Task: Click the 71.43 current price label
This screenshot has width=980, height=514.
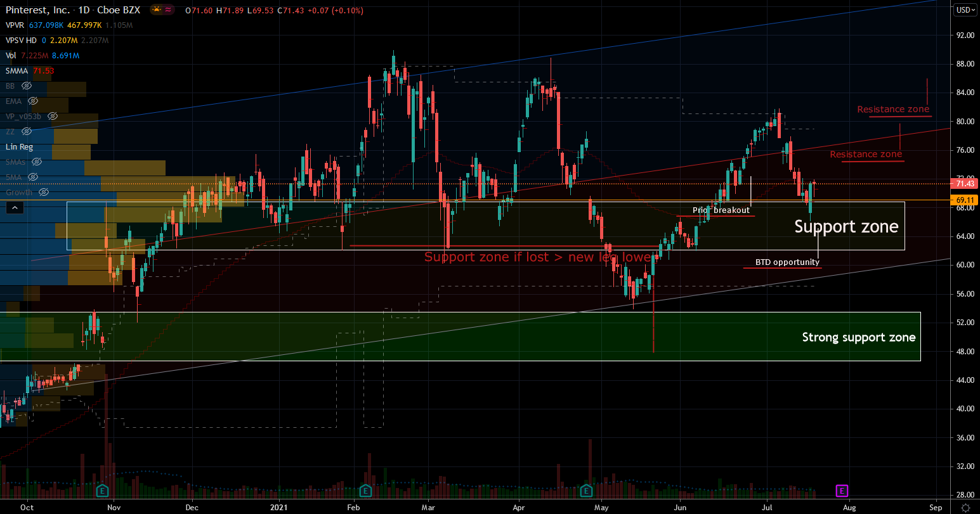Action: (x=965, y=184)
